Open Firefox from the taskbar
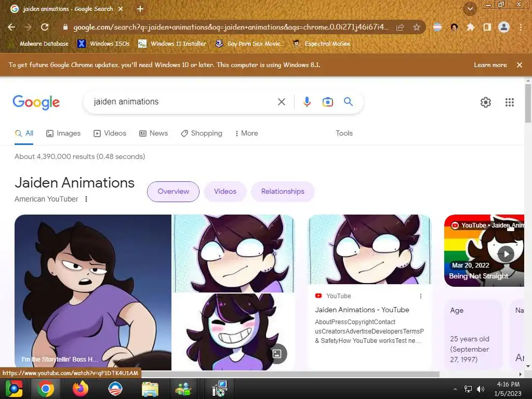 81,389
